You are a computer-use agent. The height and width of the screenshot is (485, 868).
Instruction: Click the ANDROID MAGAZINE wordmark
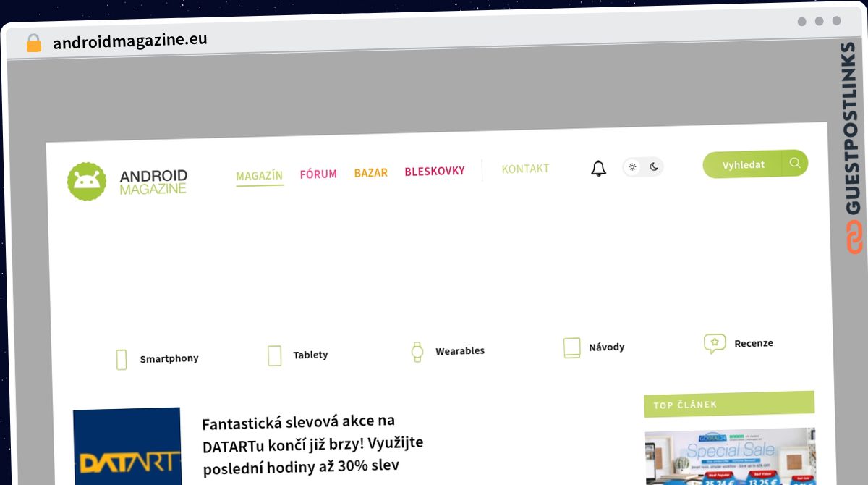pos(153,182)
